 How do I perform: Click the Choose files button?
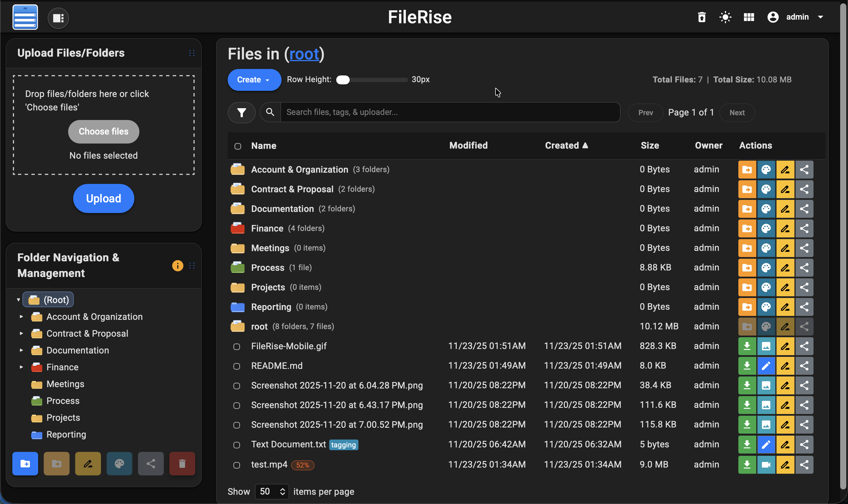[x=103, y=131]
